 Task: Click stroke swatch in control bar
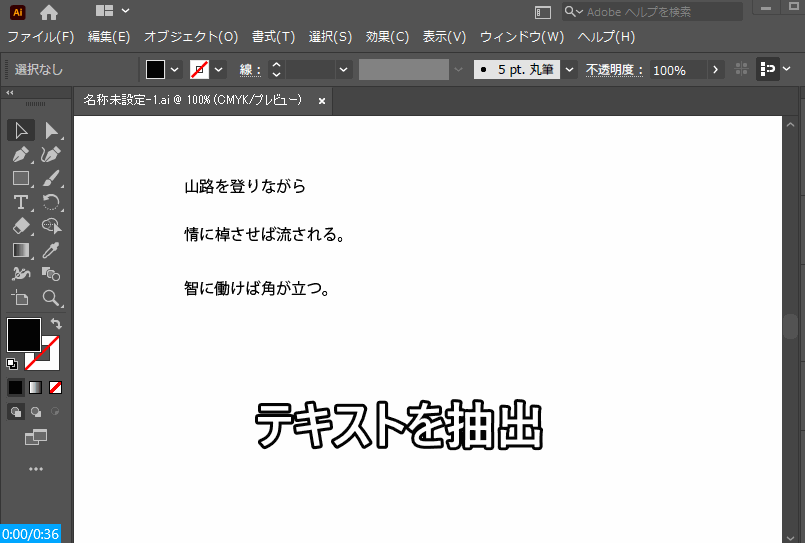click(200, 69)
